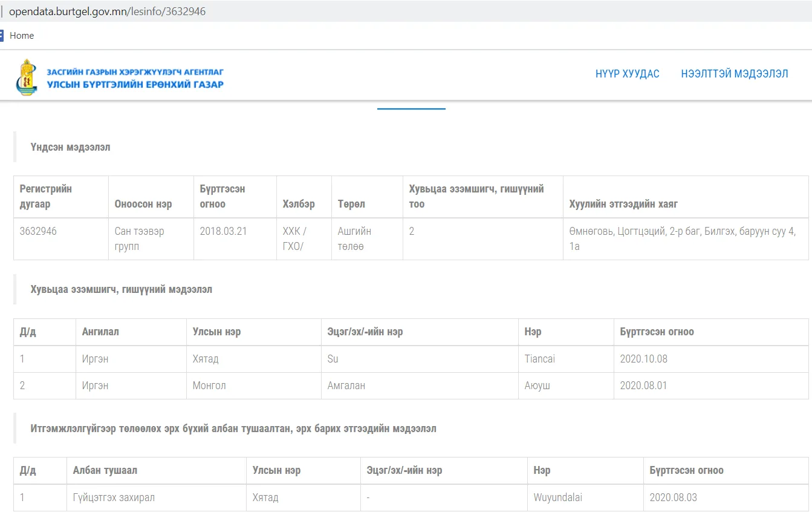Select date 2020.08.03

[x=674, y=497]
